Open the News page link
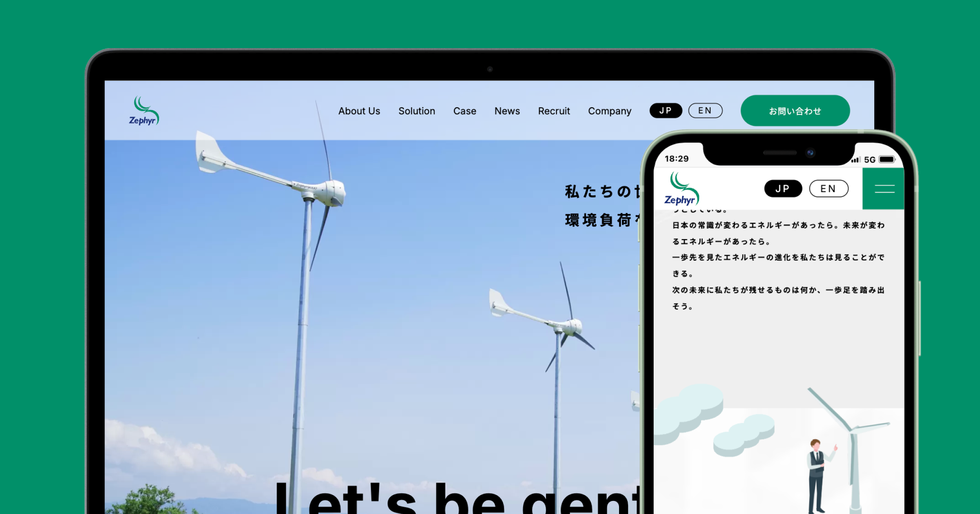The image size is (980, 514). click(x=507, y=111)
